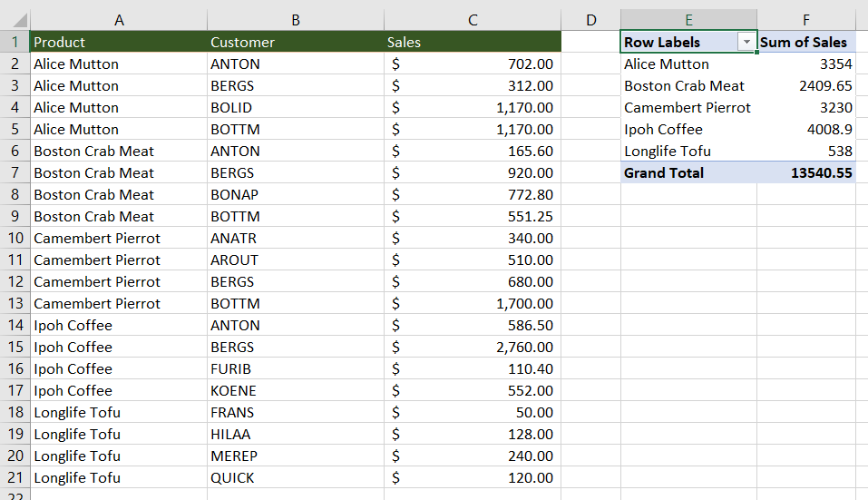Select Camembert Pierrot in pivot row labels
Screen dimensions: 868x500
coord(688,107)
